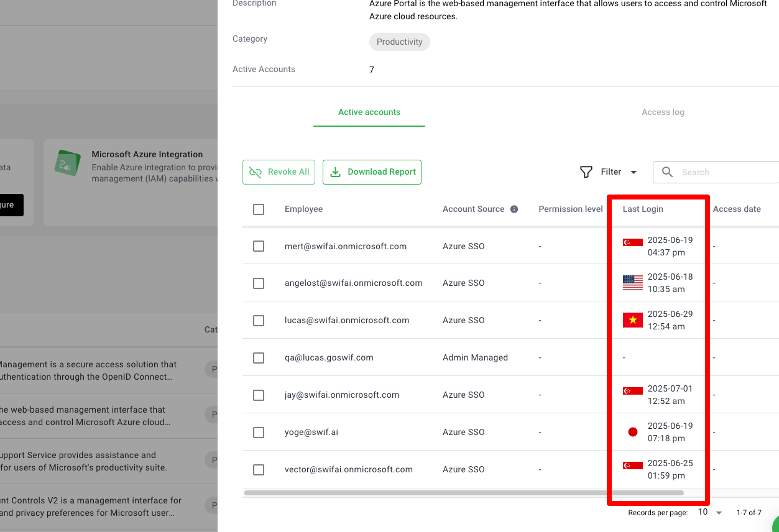Viewport: 779px width, 532px height.
Task: Click the Microsoft Azure Integration card title
Action: pyautogui.click(x=147, y=154)
